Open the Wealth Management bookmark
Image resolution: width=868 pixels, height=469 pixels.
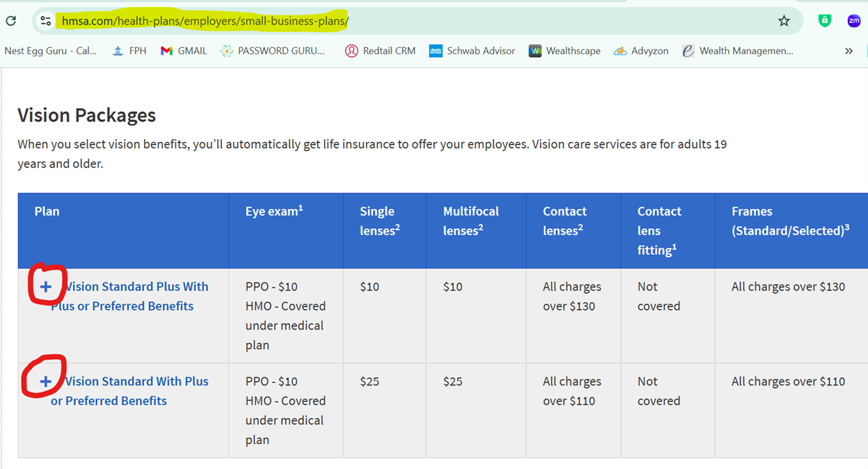coord(737,51)
